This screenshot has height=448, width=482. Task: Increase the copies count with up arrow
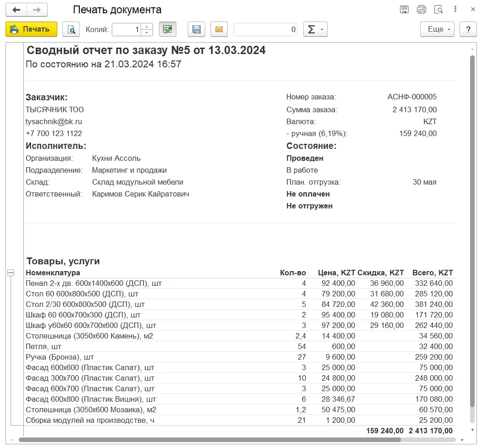[147, 27]
